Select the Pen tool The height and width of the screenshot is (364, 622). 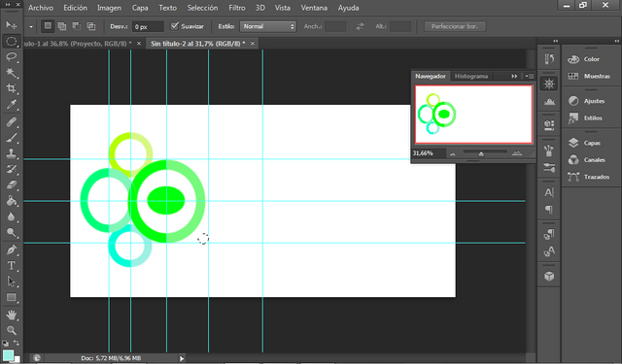(x=11, y=249)
